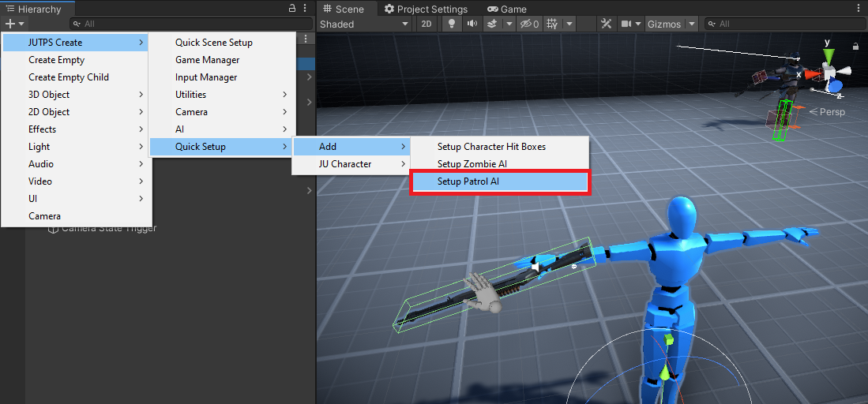Expand the Audio submenu

coord(75,164)
